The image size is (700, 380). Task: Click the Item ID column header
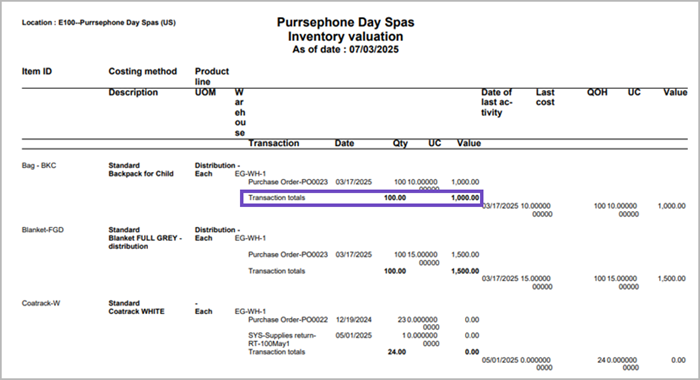pyautogui.click(x=37, y=71)
